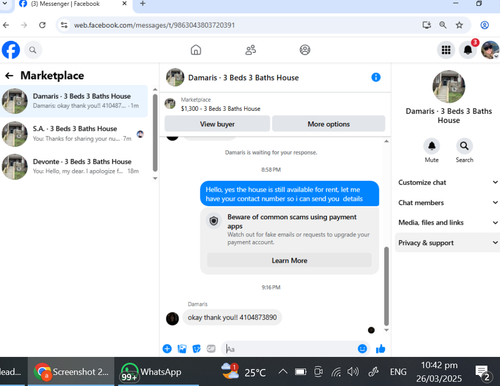Open the Friends icon in top navigation
Image resolution: width=500 pixels, height=386 pixels.
[250, 50]
